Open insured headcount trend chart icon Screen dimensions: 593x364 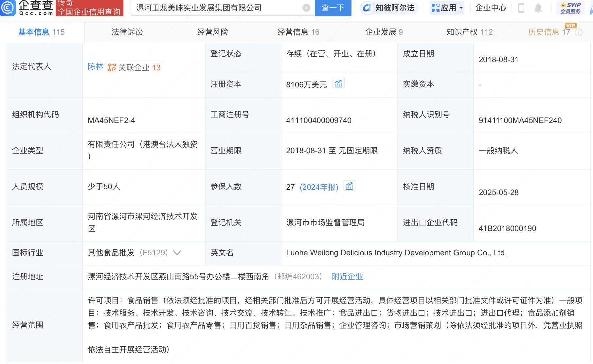point(349,186)
